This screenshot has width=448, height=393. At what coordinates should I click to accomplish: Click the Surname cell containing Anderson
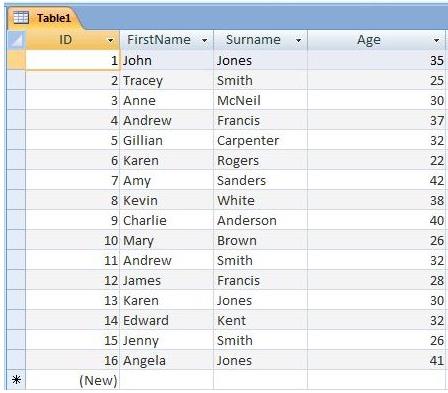[260, 220]
